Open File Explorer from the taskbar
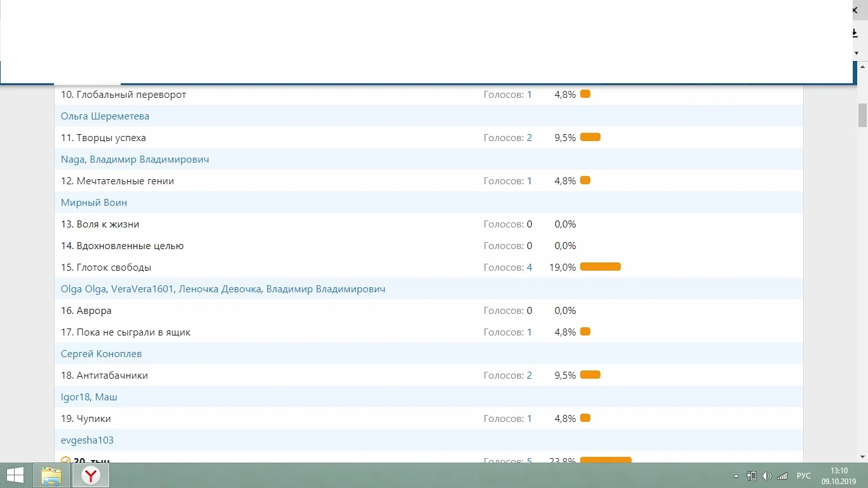The height and width of the screenshot is (488, 868). [x=51, y=475]
